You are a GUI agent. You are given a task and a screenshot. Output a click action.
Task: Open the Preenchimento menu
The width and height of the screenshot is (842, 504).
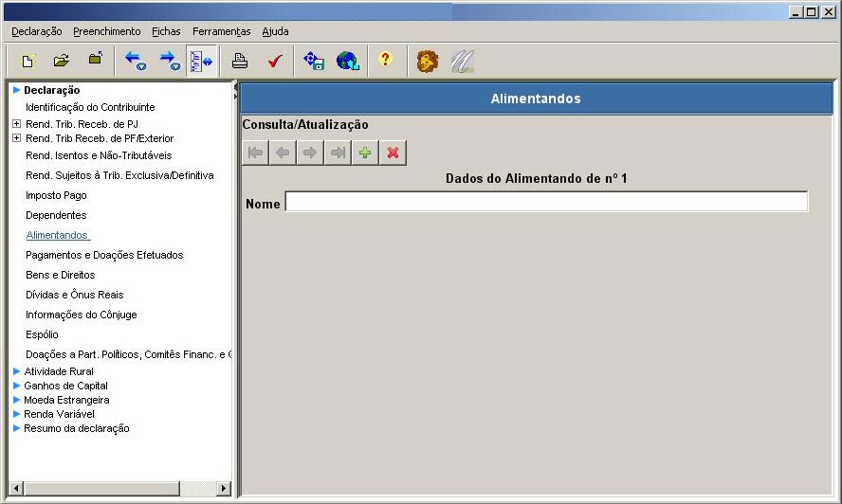click(106, 31)
